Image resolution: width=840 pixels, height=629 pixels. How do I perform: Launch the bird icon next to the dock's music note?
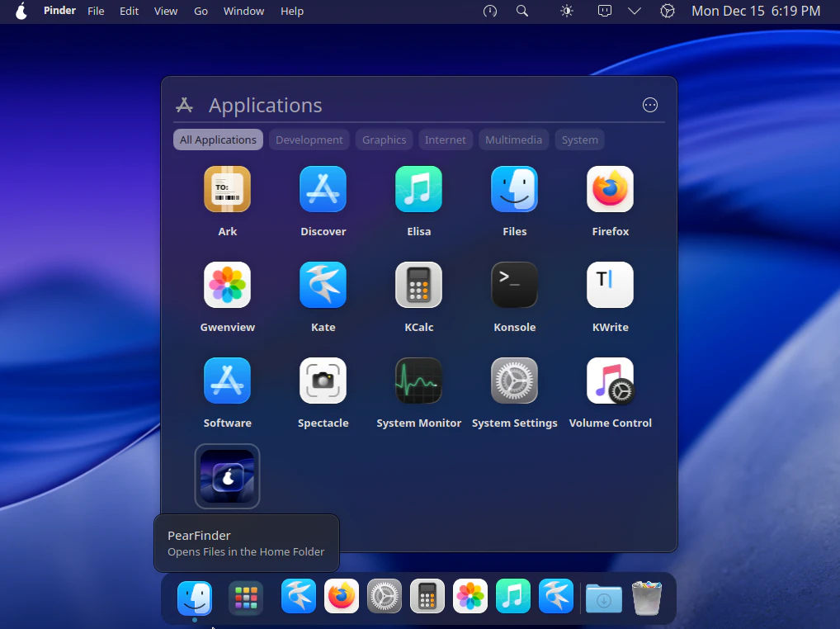tap(555, 596)
